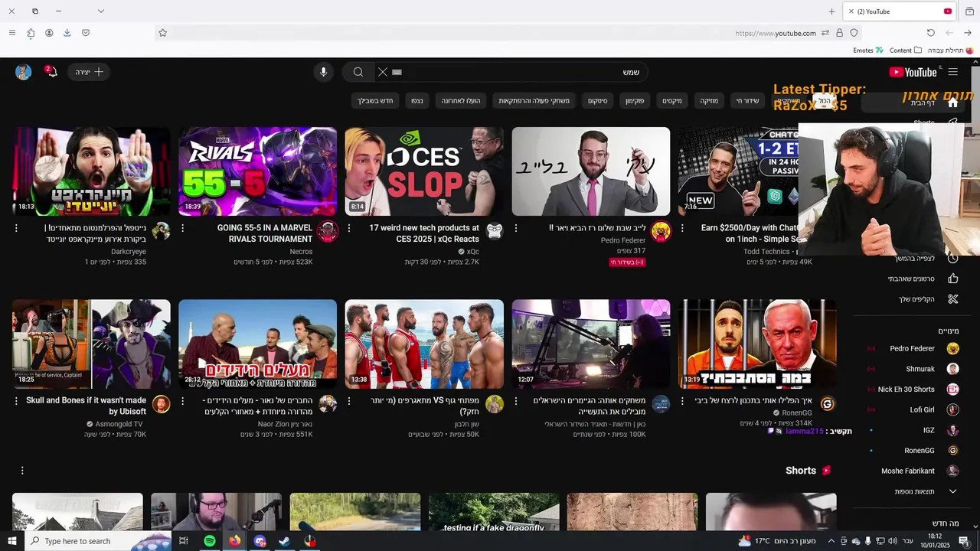Open the account avatar menu
This screenshot has height=551, width=980.
[x=23, y=72]
